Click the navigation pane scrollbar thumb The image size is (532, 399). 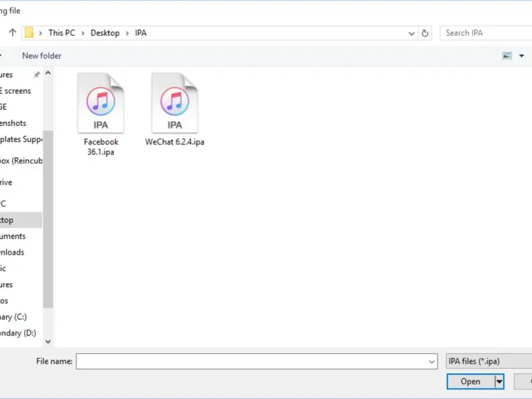click(x=48, y=219)
